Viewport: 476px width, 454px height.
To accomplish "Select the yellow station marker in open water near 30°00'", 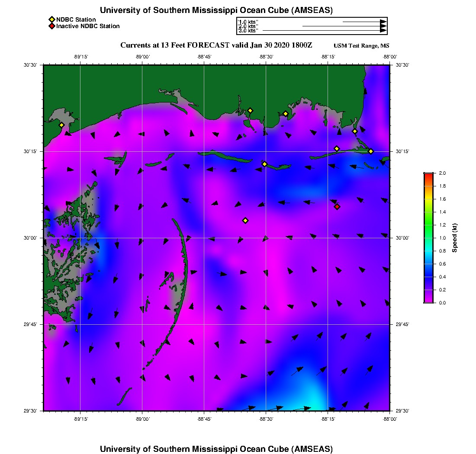I will (x=245, y=221).
